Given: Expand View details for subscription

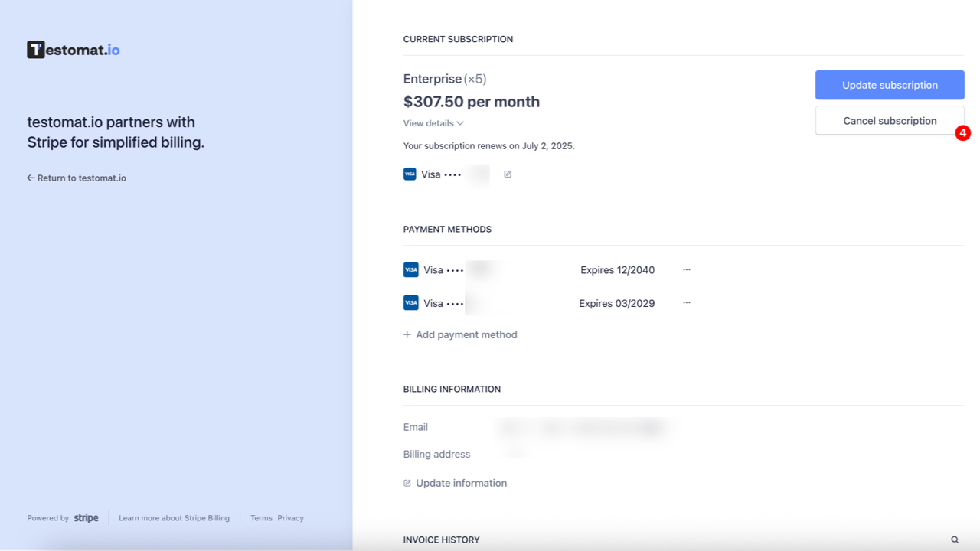Looking at the screenshot, I should click(x=433, y=123).
